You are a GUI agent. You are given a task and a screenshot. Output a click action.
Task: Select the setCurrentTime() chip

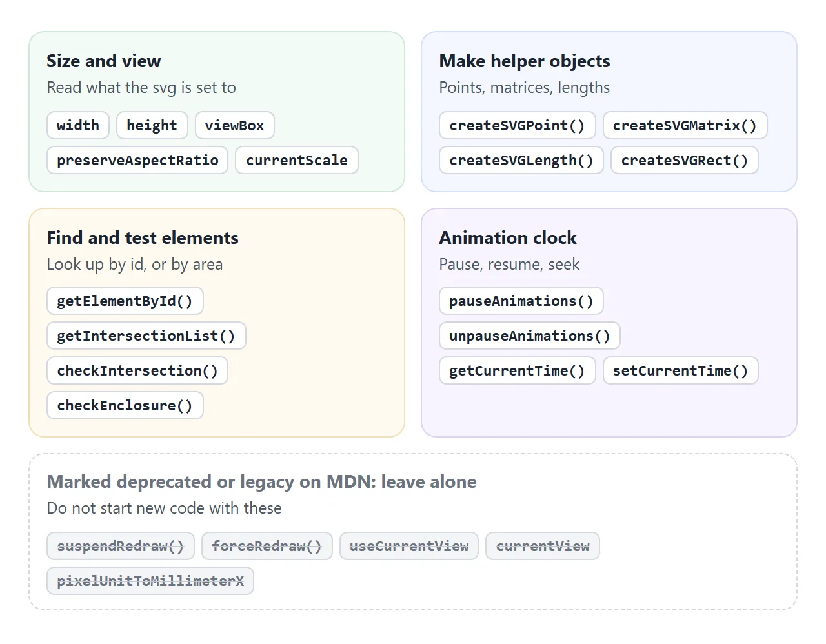681,370
